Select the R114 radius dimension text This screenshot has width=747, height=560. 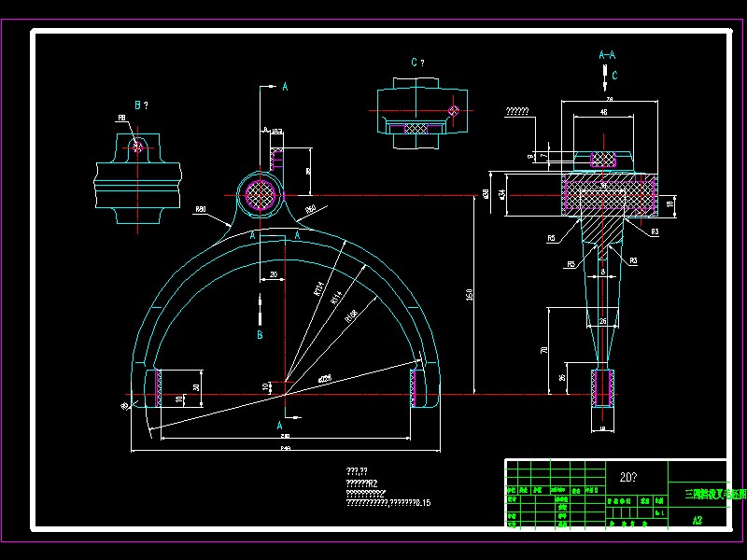point(336,297)
